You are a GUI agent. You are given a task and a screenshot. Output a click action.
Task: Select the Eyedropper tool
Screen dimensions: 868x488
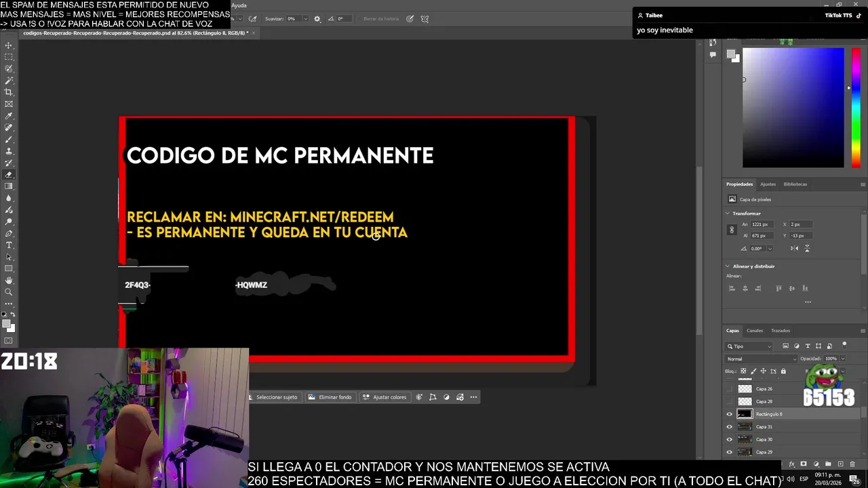click(9, 116)
